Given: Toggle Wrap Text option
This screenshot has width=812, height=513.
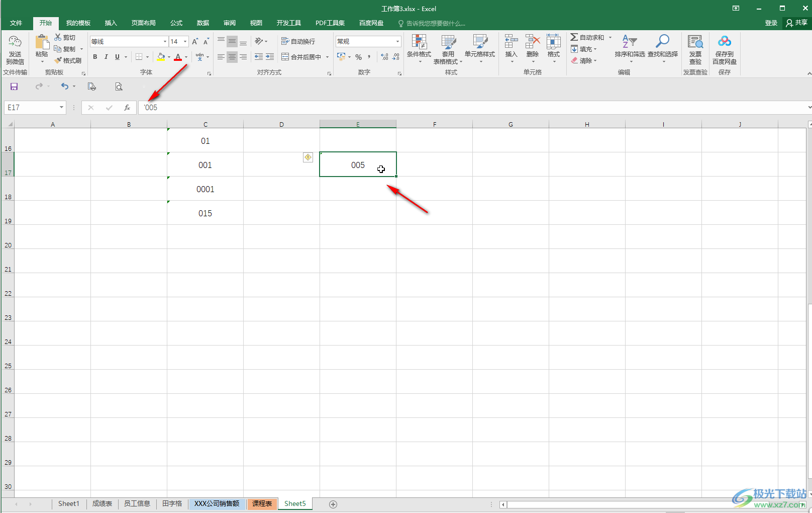Looking at the screenshot, I should [x=298, y=41].
